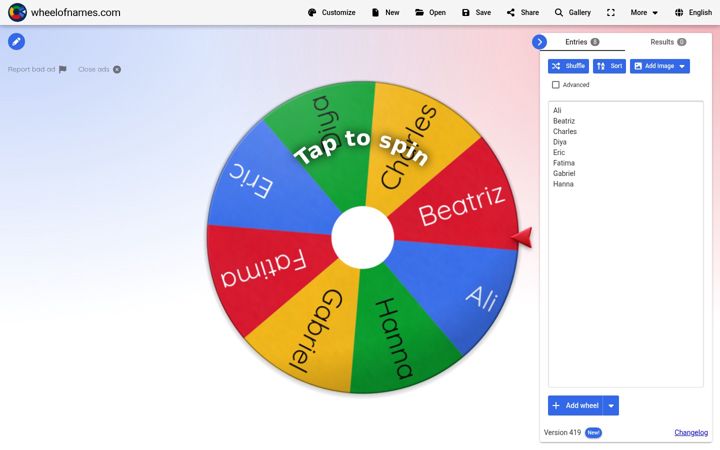
Task: Change language via English globe
Action: coord(693,12)
